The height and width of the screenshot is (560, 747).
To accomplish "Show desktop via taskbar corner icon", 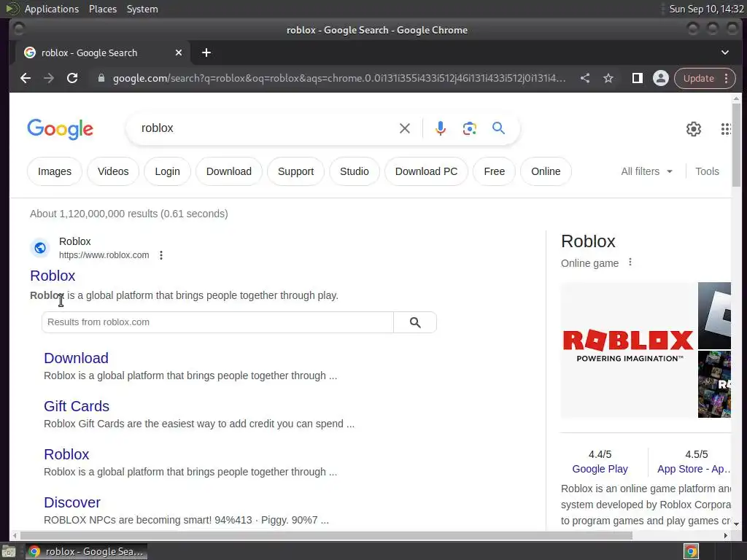I will [9, 552].
